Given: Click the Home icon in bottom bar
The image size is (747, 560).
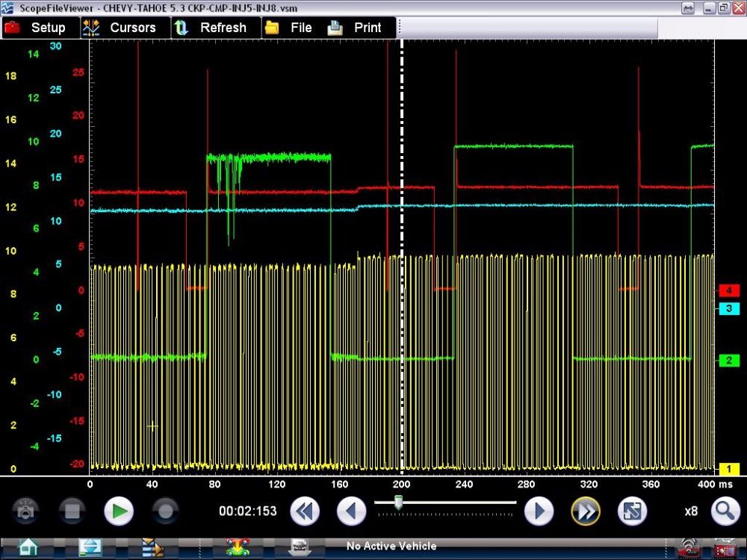Looking at the screenshot, I should [x=28, y=547].
